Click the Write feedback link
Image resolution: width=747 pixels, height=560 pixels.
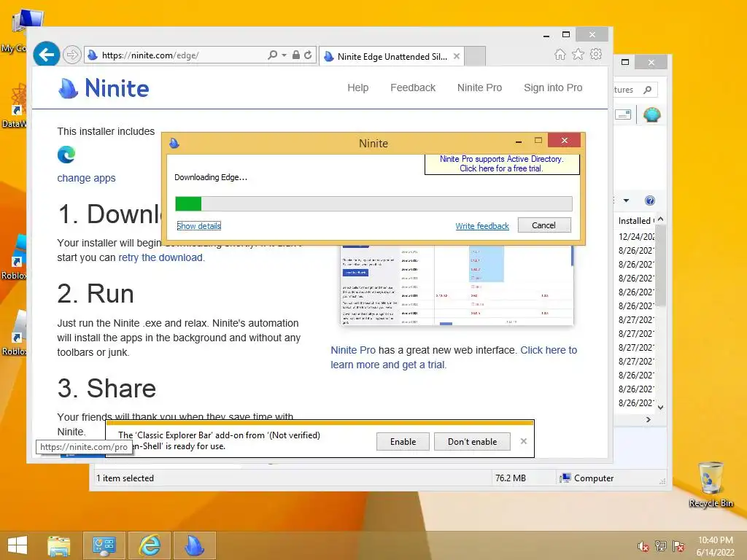point(482,226)
